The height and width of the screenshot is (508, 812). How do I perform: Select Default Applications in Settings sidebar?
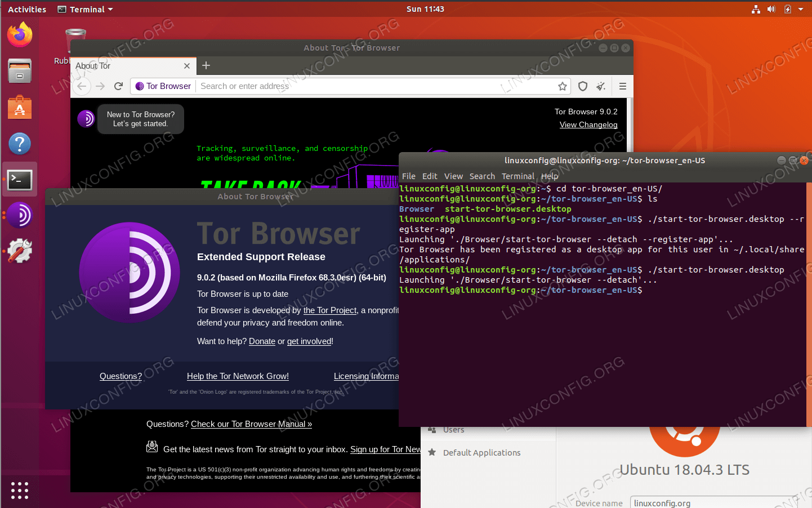(488, 453)
